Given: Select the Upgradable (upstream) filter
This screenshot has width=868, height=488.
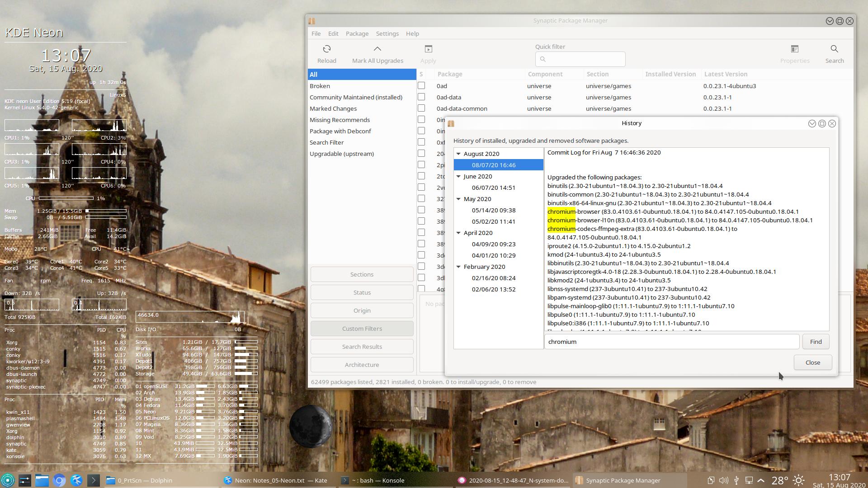Looking at the screenshot, I should click(x=362, y=154).
